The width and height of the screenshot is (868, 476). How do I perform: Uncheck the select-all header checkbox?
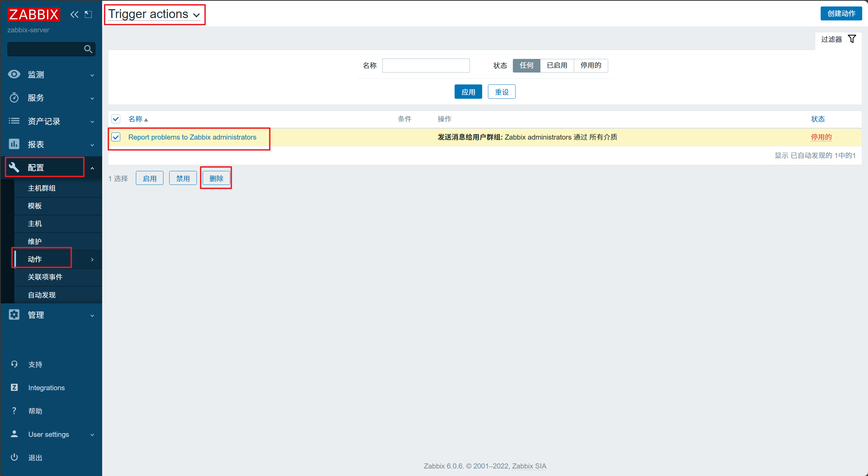(x=116, y=119)
